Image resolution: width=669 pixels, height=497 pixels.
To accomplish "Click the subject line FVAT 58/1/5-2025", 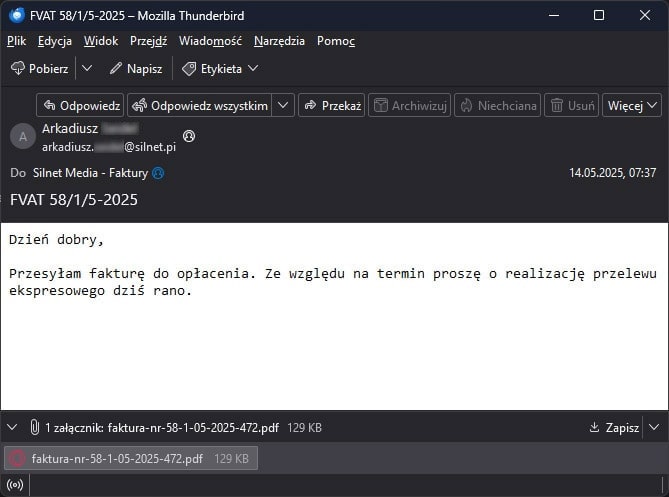I will click(74, 200).
